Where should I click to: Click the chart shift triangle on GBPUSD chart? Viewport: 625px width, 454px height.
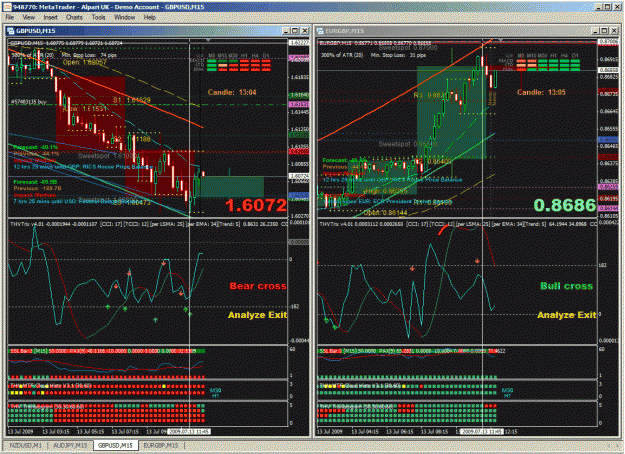click(x=208, y=41)
